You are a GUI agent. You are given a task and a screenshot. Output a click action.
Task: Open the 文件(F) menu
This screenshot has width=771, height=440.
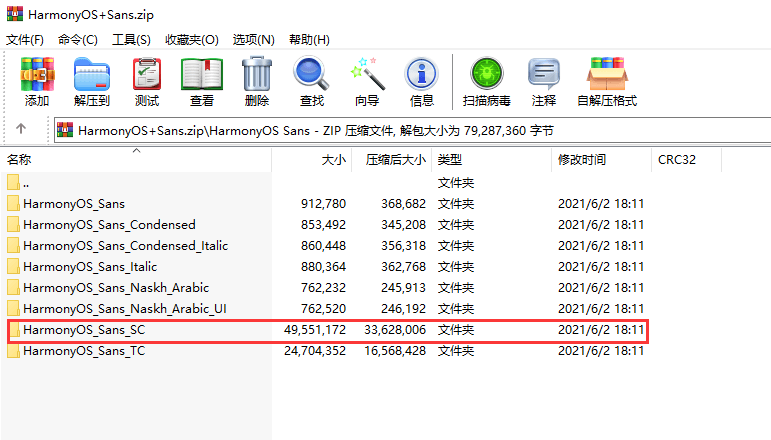point(25,39)
